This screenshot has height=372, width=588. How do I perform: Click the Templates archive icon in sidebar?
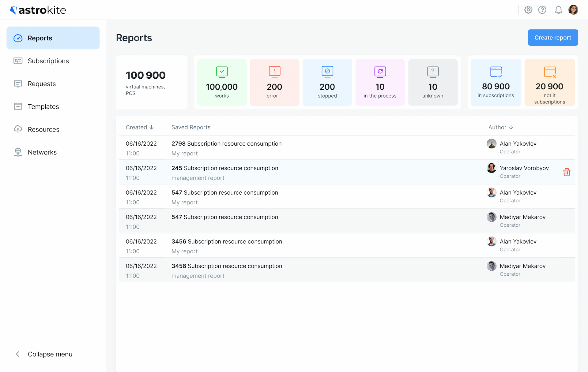point(18,106)
